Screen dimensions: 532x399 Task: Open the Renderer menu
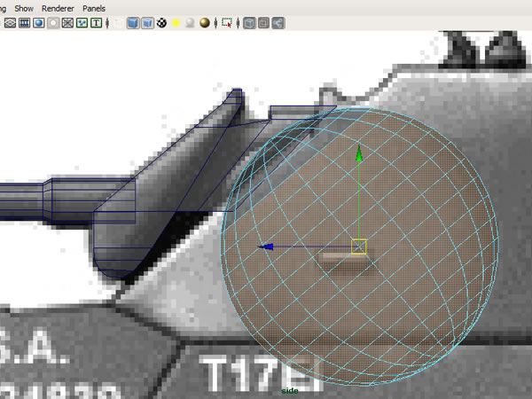tap(58, 9)
